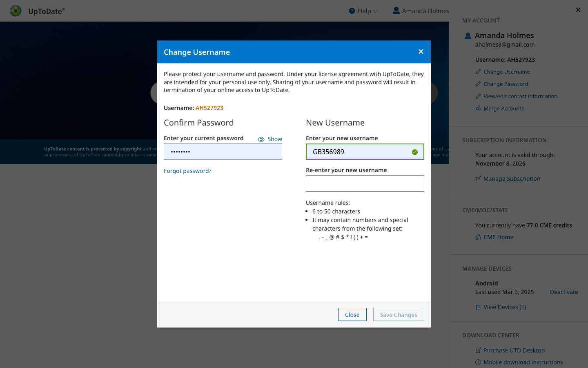
Task: Click the profile icon in the top header
Action: pos(396,11)
